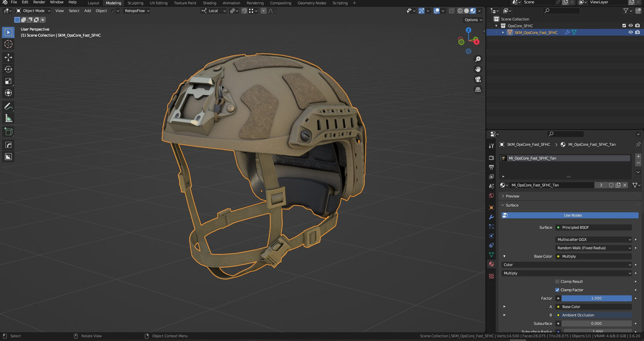The height and width of the screenshot is (341, 644).
Task: Open the Modifier properties wrench tab
Action: coord(491,217)
